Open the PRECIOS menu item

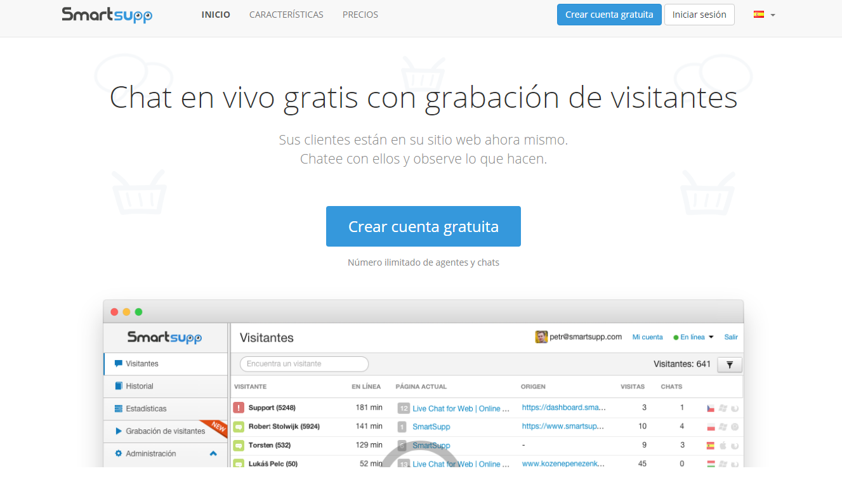360,15
